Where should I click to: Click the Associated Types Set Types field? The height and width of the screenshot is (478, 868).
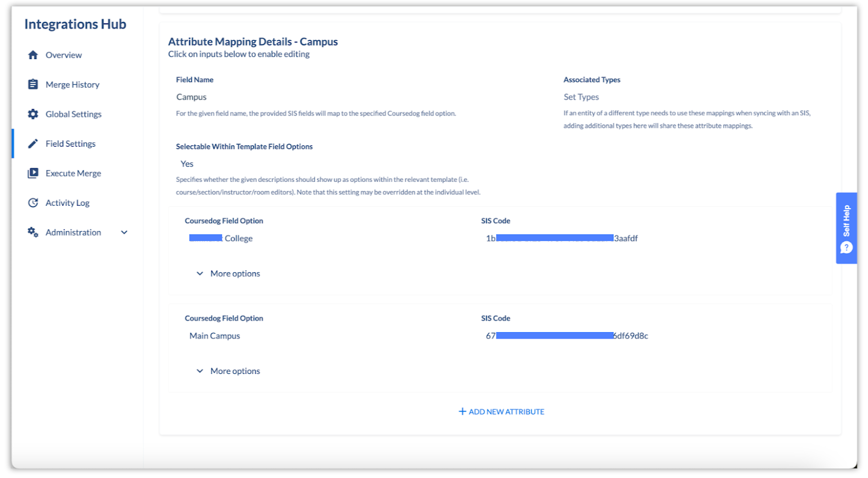[x=581, y=97]
